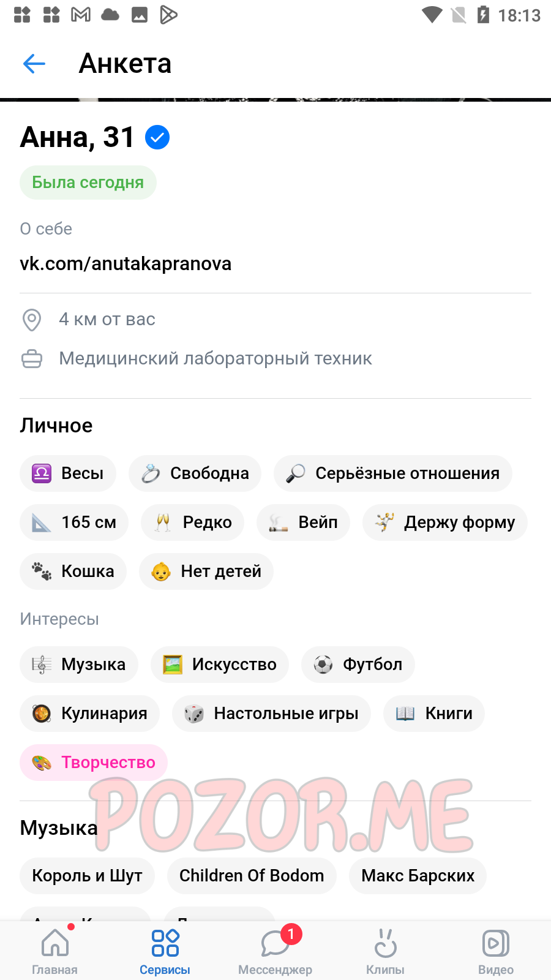Screen dimensions: 551x980
Task: Tap the Король и Шут music chip
Action: pos(87,876)
